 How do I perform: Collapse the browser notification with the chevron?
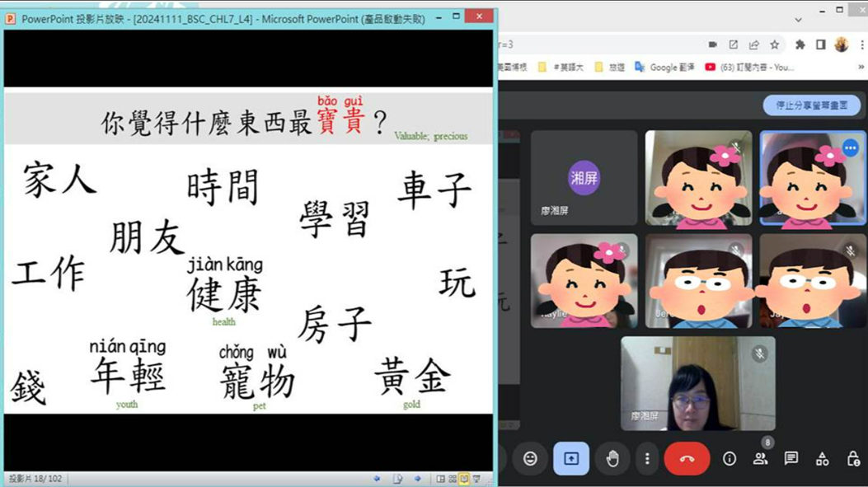tap(798, 20)
